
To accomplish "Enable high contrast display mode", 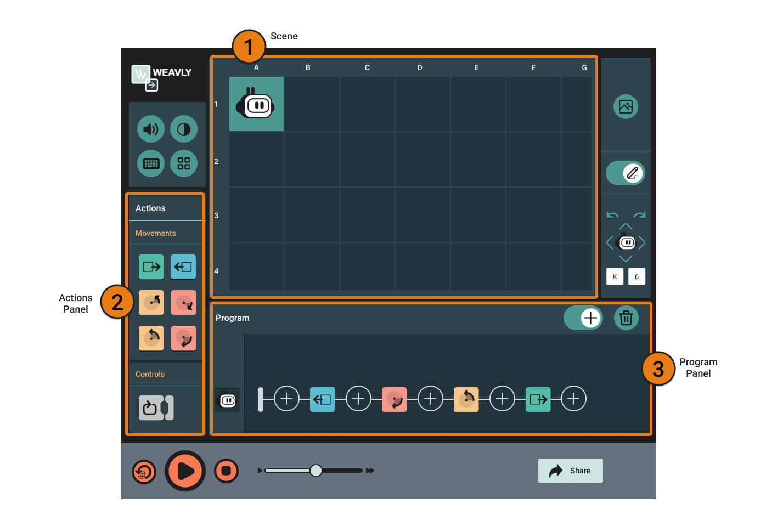I will (183, 128).
